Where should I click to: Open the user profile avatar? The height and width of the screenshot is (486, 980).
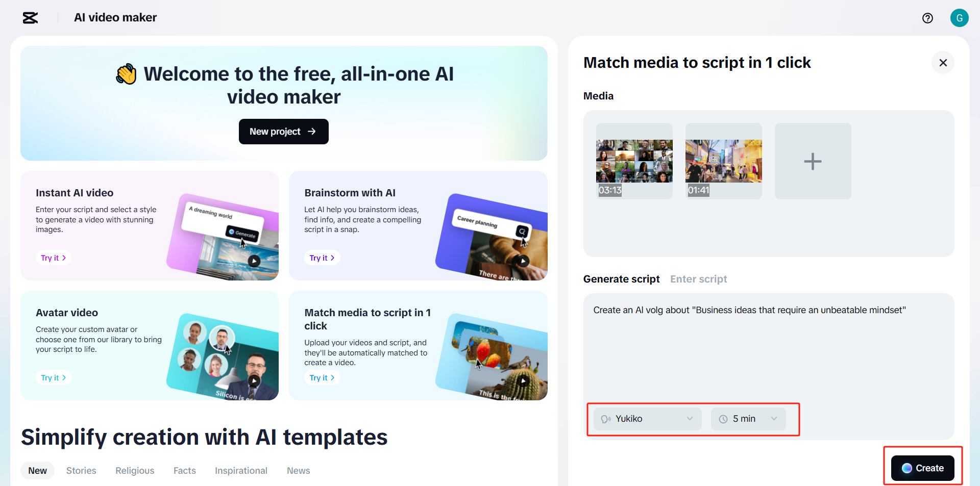tap(959, 18)
